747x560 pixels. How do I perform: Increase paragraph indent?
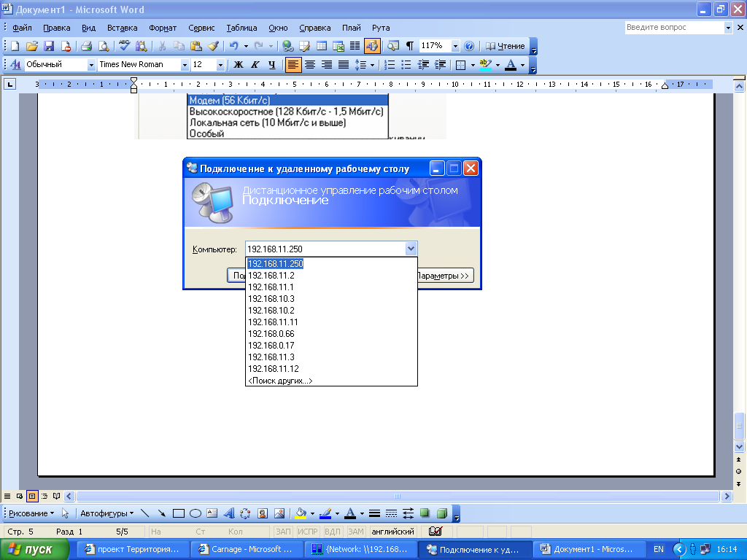click(440, 65)
